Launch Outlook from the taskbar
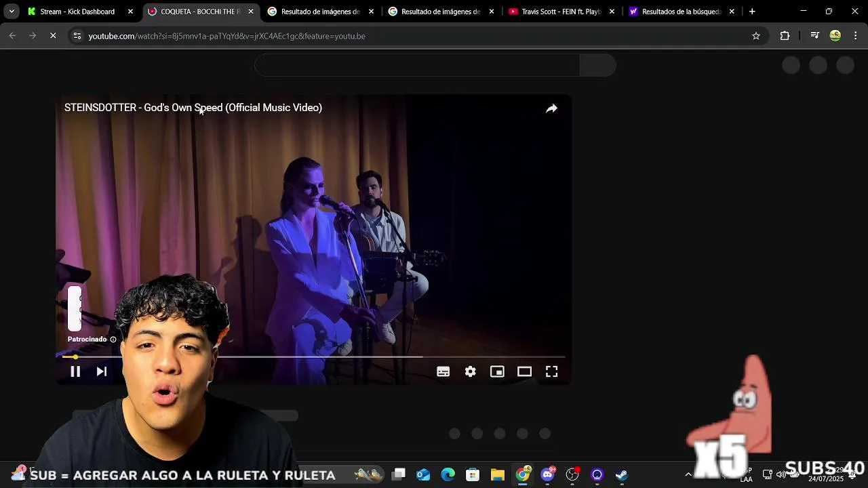Viewport: 868px width, 488px height. [423, 474]
